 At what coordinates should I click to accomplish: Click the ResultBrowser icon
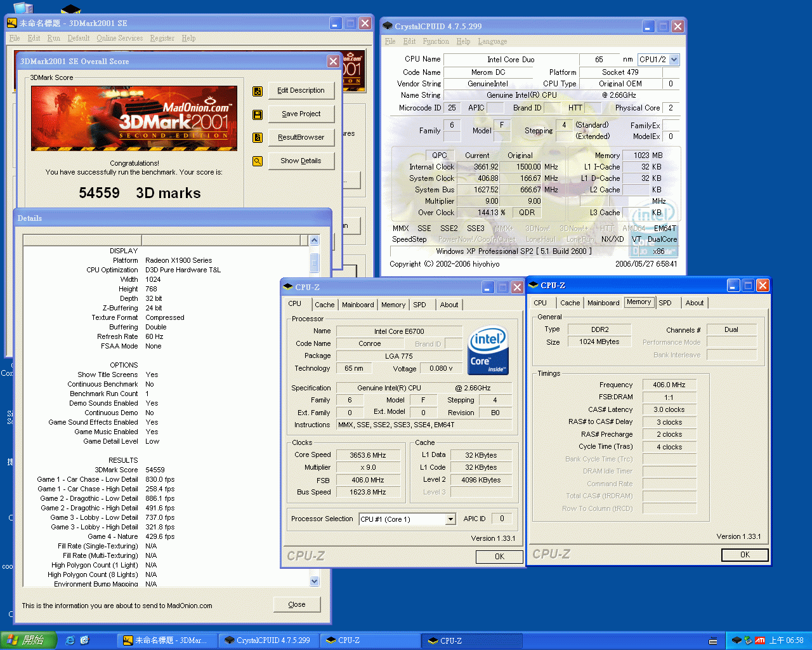[x=258, y=138]
